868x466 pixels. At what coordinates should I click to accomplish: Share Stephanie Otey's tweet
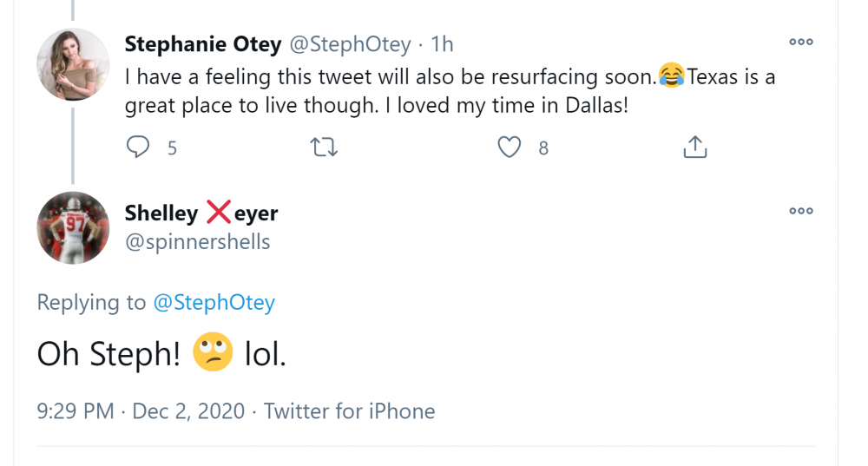pos(694,148)
